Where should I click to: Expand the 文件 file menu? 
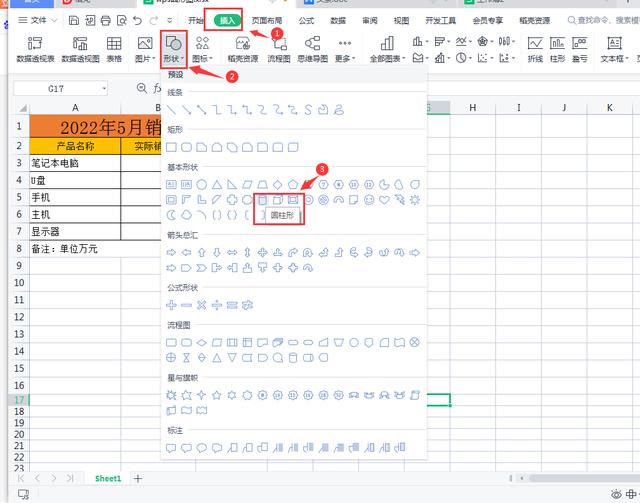(x=38, y=20)
